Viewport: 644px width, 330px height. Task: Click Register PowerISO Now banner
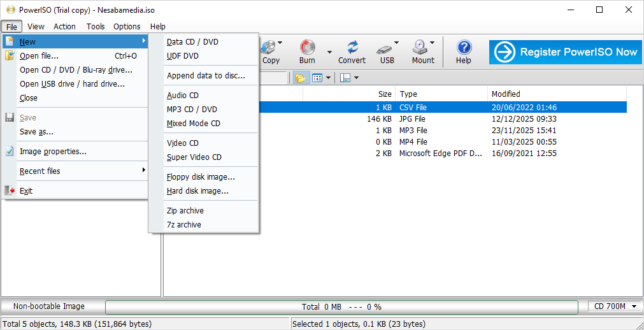coord(565,52)
